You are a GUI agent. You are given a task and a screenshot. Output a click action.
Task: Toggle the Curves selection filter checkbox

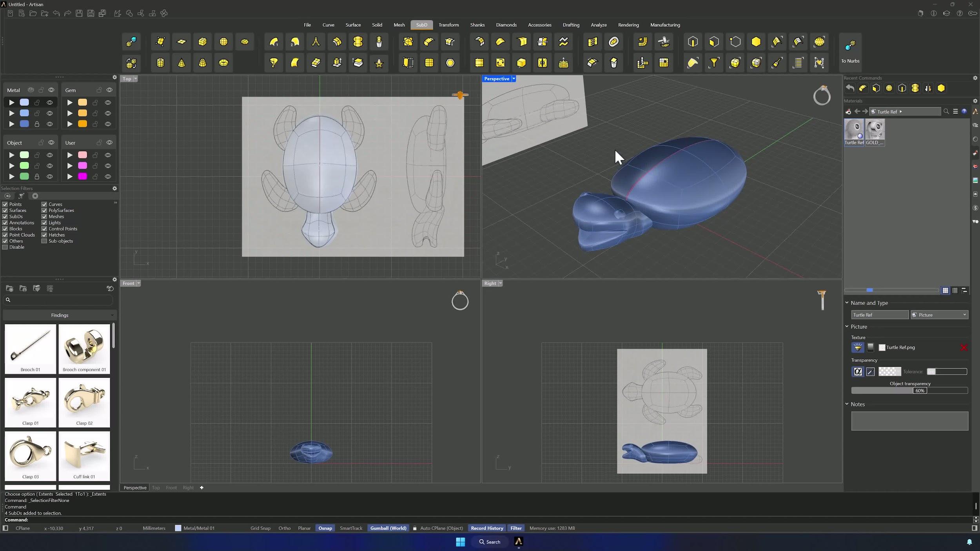click(44, 205)
